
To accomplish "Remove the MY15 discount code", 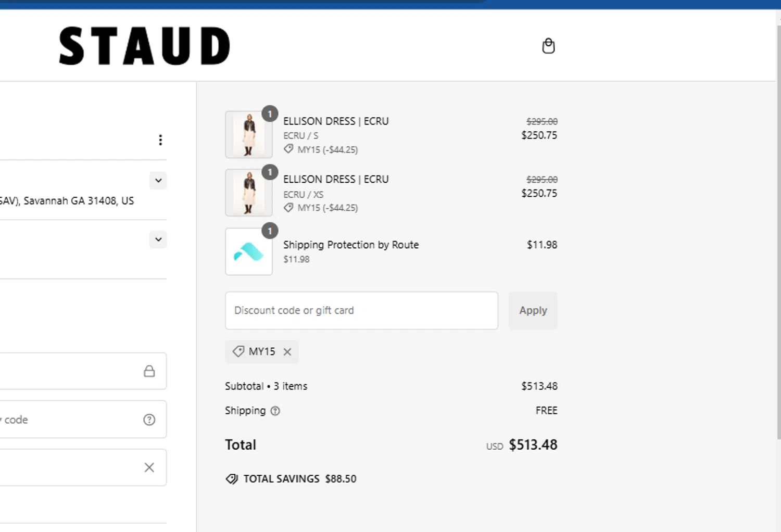I will 287,352.
